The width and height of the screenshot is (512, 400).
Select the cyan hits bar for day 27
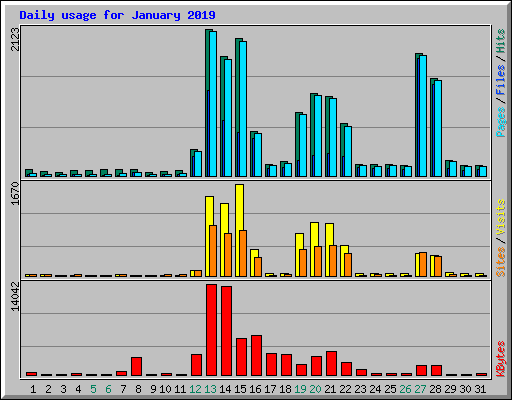(423, 116)
